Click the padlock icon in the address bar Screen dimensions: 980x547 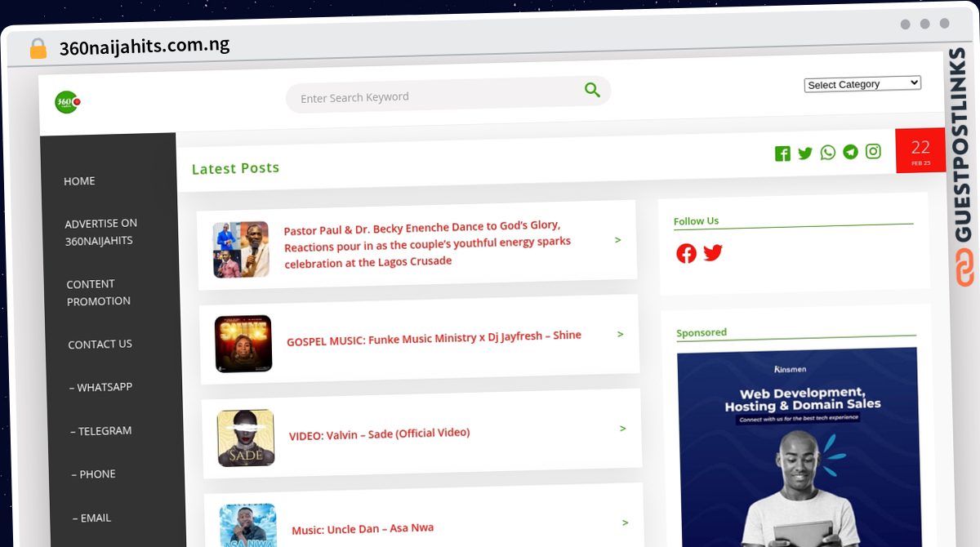(x=38, y=47)
